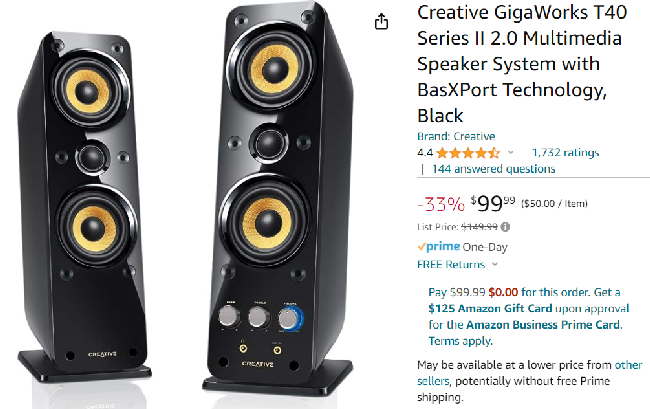Expand the rating breakdown chevron
Screen dimensions: 650x409
[x=510, y=153]
